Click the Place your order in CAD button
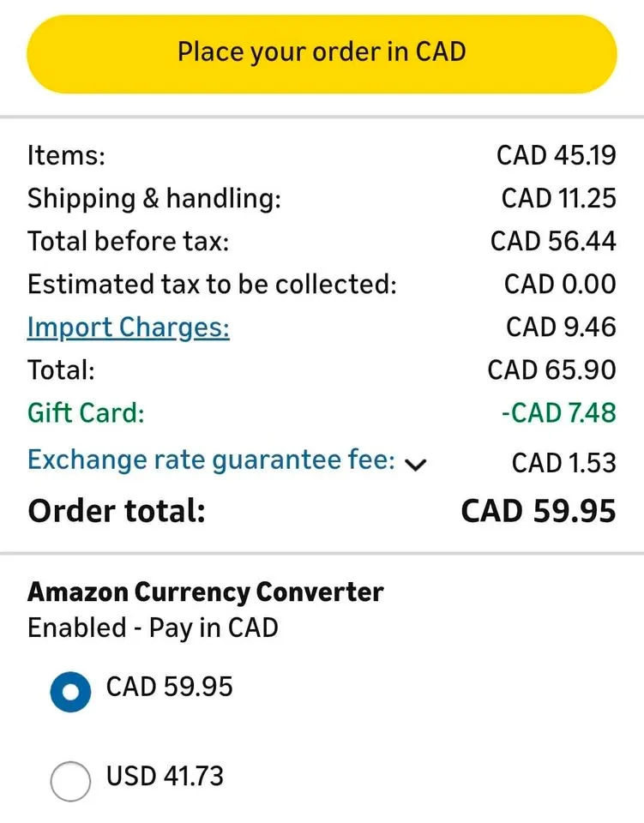The image size is (644, 823). tap(322, 52)
